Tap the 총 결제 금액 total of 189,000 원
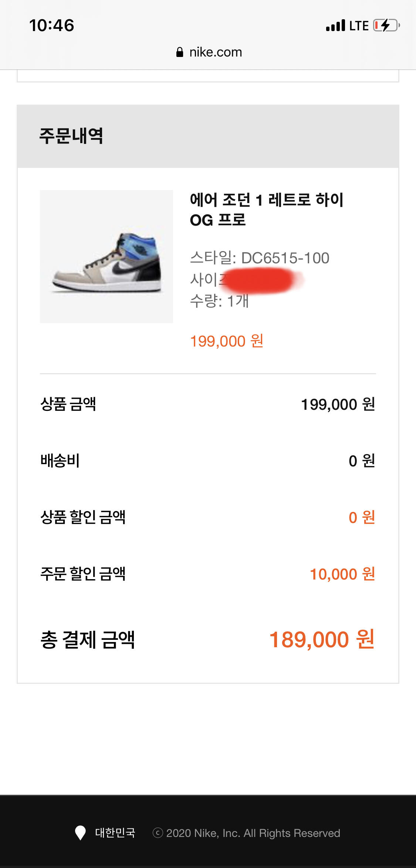The width and height of the screenshot is (416, 868). click(x=322, y=639)
